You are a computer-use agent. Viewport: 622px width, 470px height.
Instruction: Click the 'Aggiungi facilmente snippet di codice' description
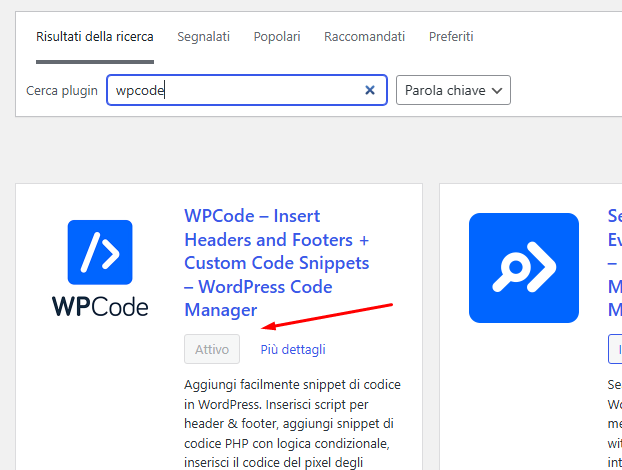click(x=292, y=424)
